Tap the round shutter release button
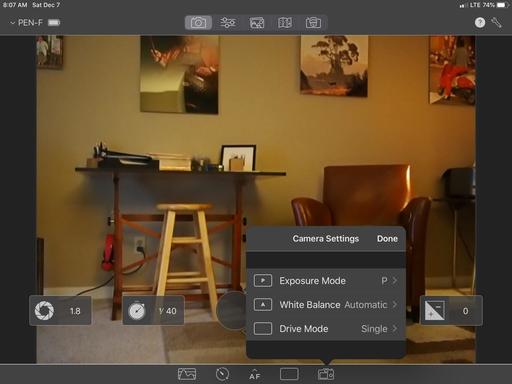This screenshot has height=384, width=512. [x=231, y=311]
